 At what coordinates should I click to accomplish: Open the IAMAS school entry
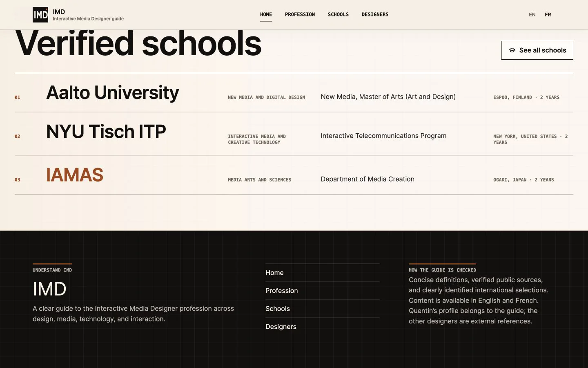pyautogui.click(x=294, y=175)
